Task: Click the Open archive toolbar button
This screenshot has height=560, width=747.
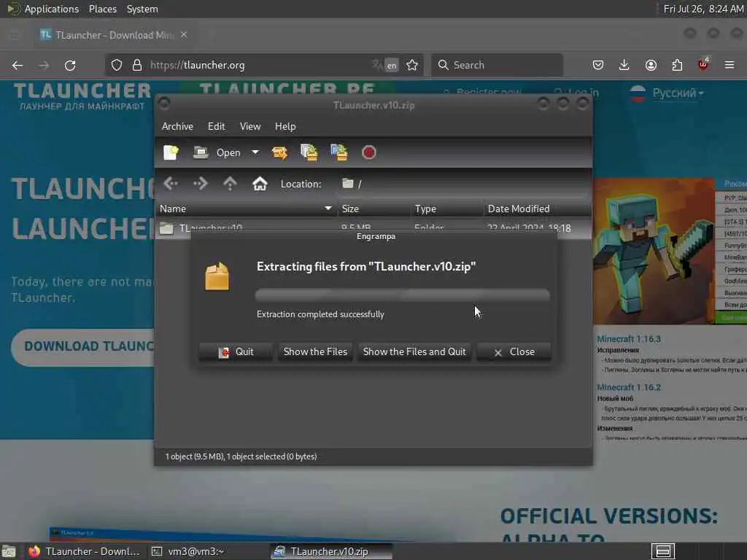Action: coord(217,152)
